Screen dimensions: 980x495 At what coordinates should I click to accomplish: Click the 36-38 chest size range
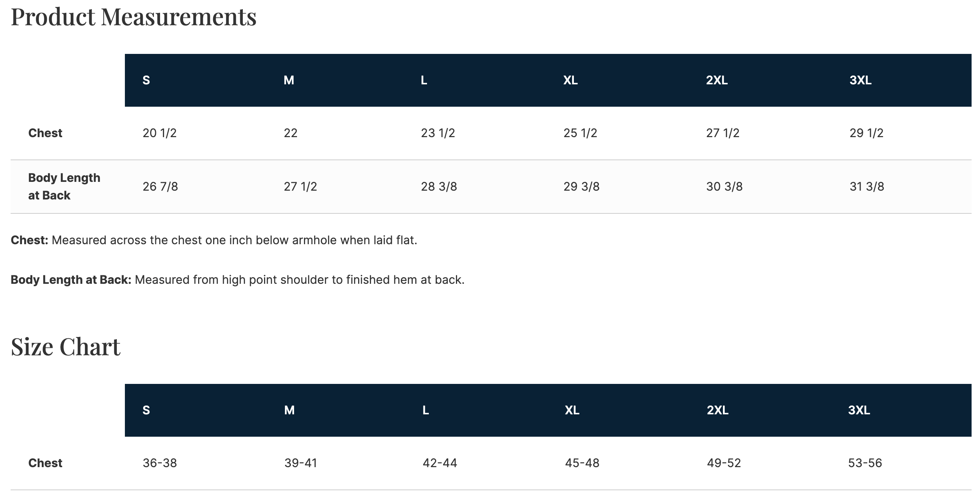159,463
